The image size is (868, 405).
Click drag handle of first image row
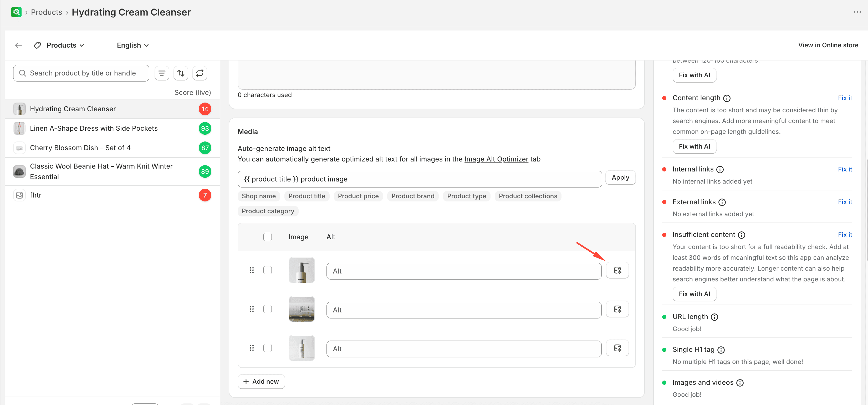(x=252, y=270)
